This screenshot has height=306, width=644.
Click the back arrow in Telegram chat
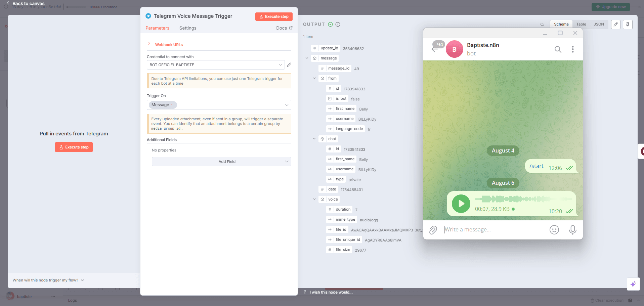coord(435,49)
